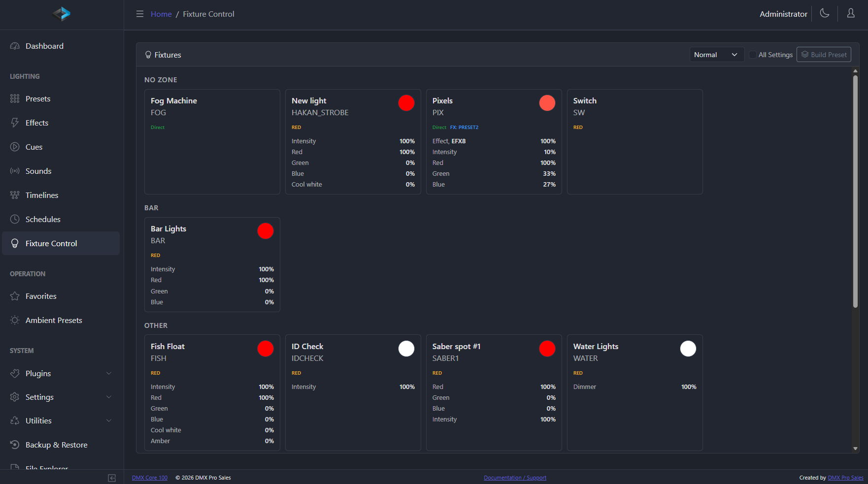The image size is (868, 484).
Task: Enable the All Settings checkbox
Action: pos(753,55)
